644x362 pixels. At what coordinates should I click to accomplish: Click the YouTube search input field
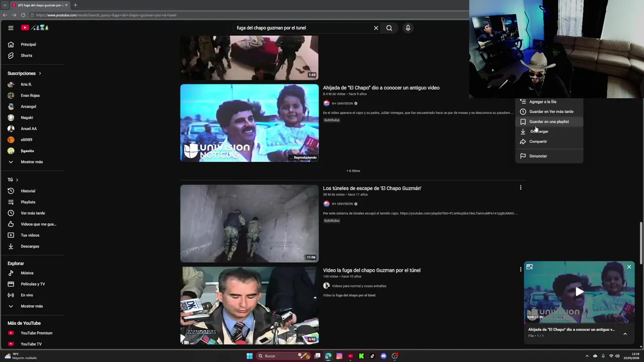(302, 28)
